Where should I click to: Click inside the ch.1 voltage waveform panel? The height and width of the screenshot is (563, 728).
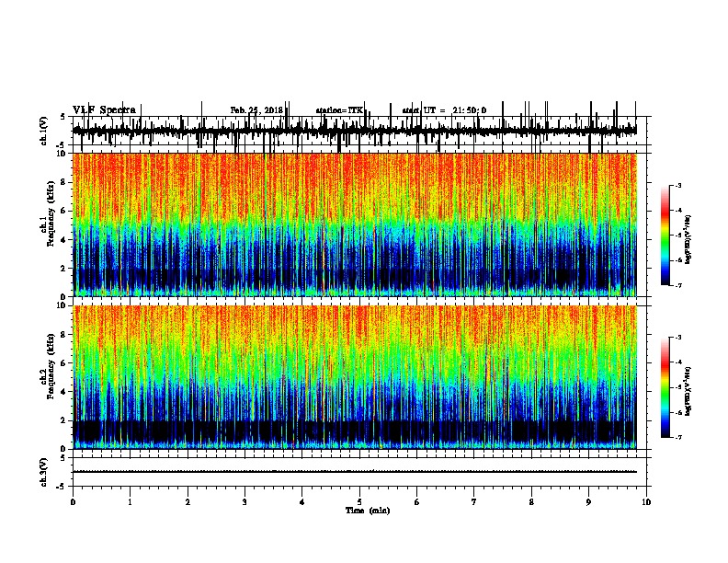(359, 131)
